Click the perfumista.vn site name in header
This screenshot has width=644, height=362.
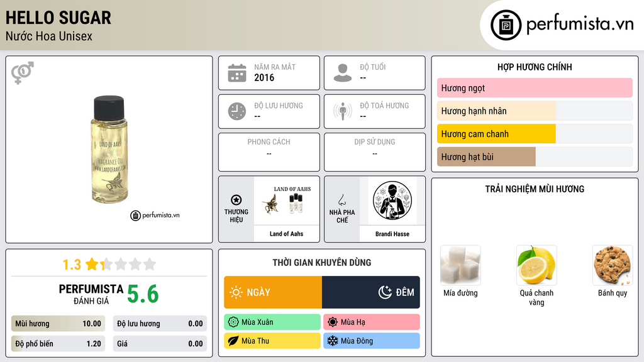pos(580,25)
